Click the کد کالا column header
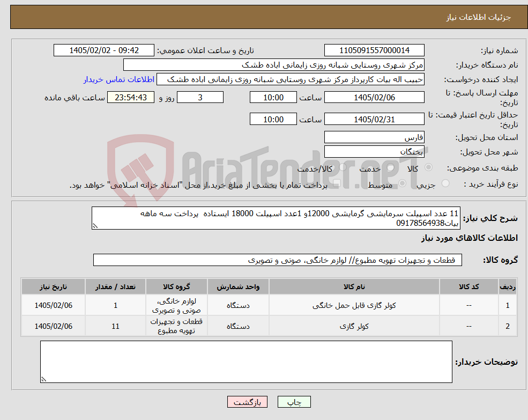528x420 pixels. 468,287
